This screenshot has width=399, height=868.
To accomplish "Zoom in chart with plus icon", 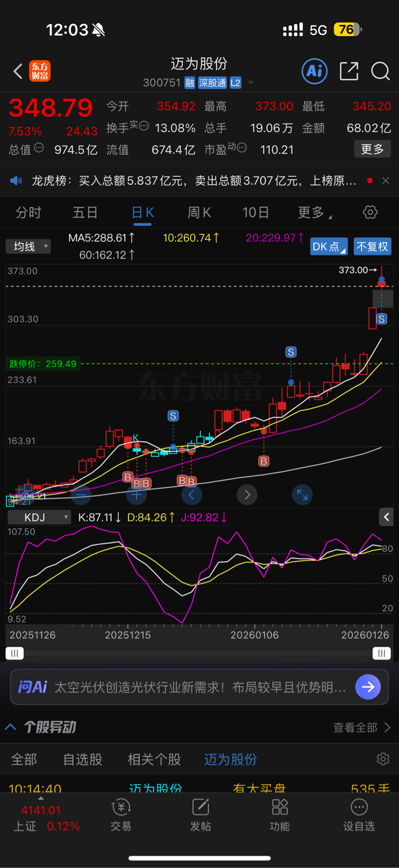I will click(x=136, y=495).
